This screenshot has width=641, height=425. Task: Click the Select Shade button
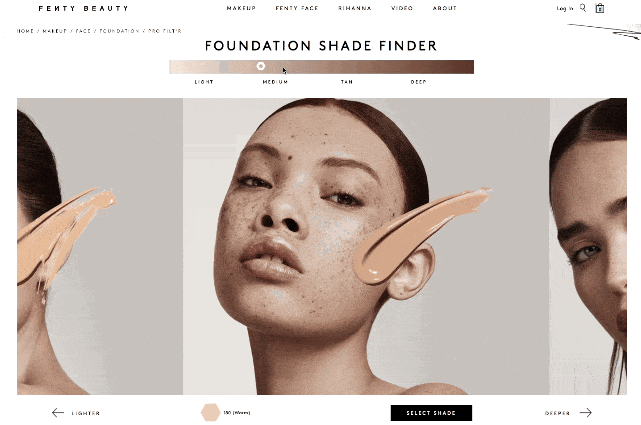pyautogui.click(x=431, y=413)
